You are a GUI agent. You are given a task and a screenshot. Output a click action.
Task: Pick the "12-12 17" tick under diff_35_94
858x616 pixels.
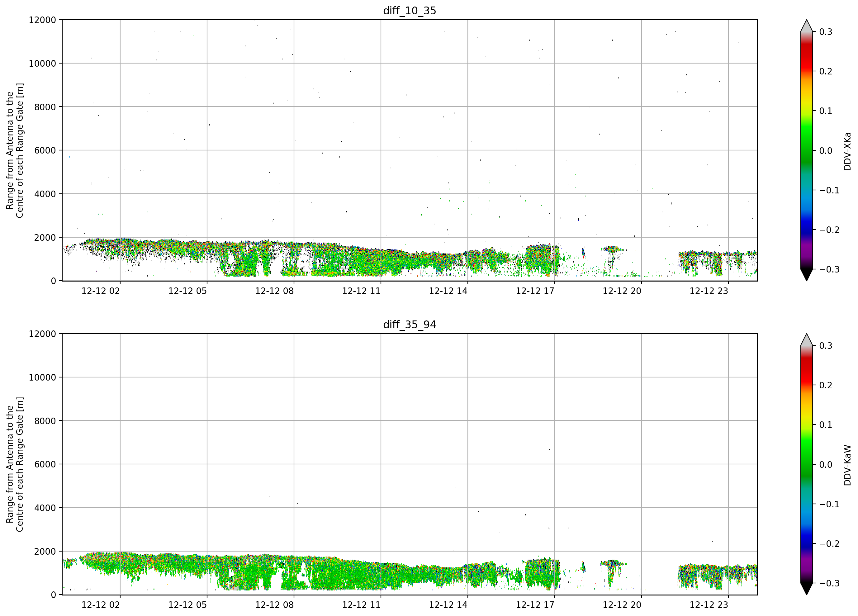(535, 605)
